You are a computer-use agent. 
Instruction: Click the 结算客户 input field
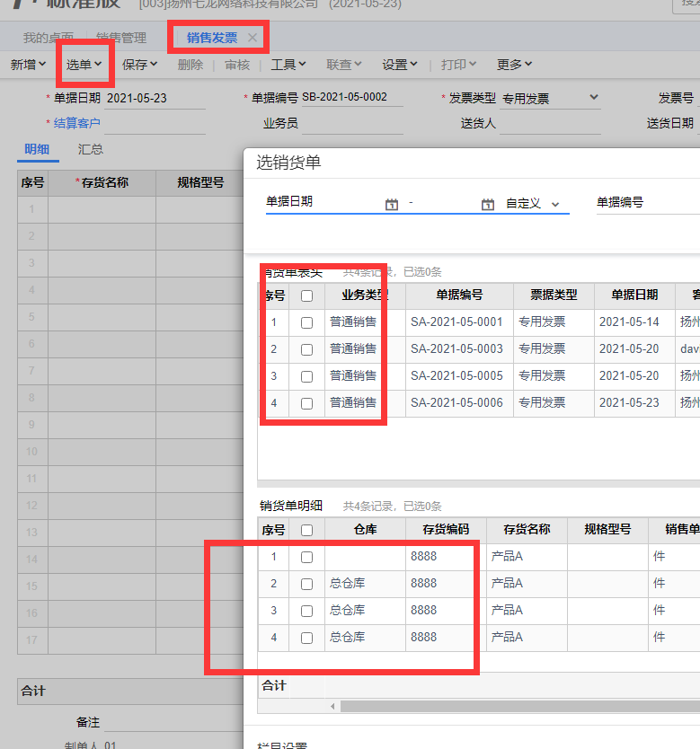click(155, 124)
